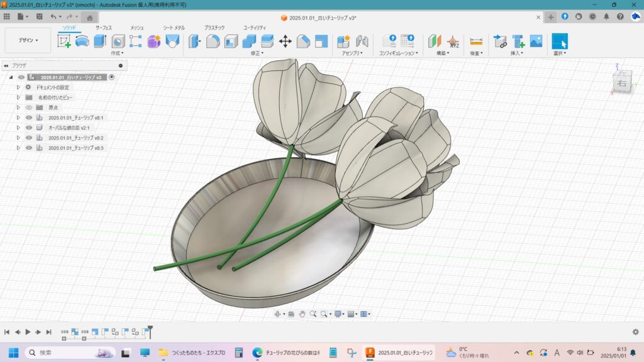Open the 修正 menu label
Image resolution: width=644 pixels, height=362 pixels.
click(257, 53)
